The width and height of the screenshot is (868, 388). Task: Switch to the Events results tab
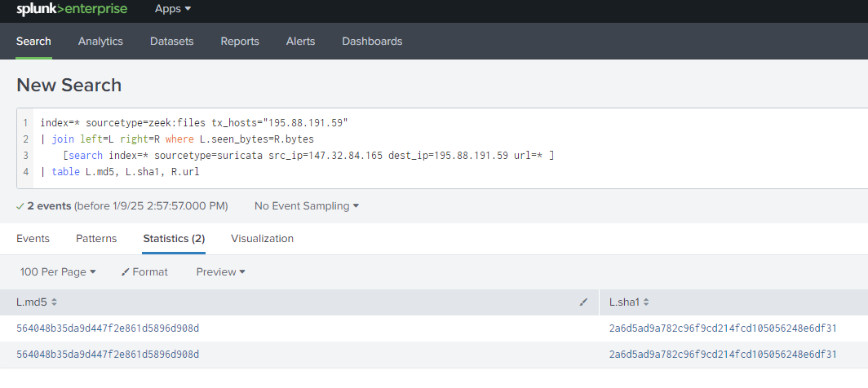tap(33, 239)
